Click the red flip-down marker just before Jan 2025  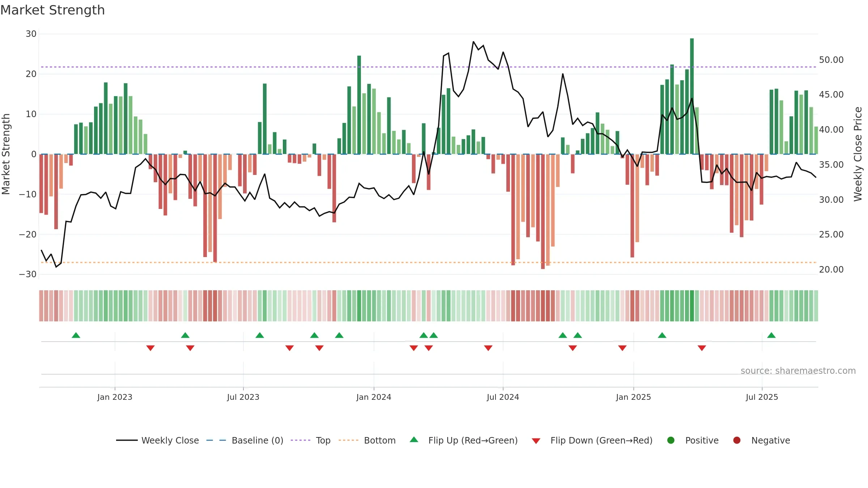click(622, 348)
